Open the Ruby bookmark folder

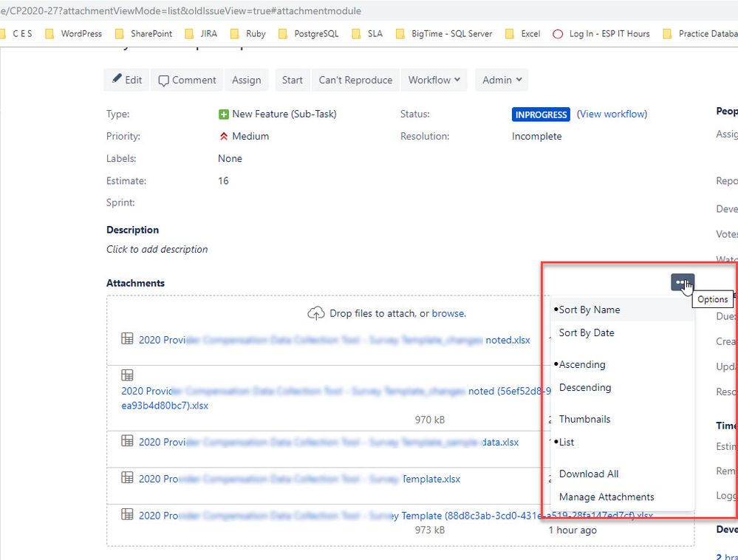point(248,34)
